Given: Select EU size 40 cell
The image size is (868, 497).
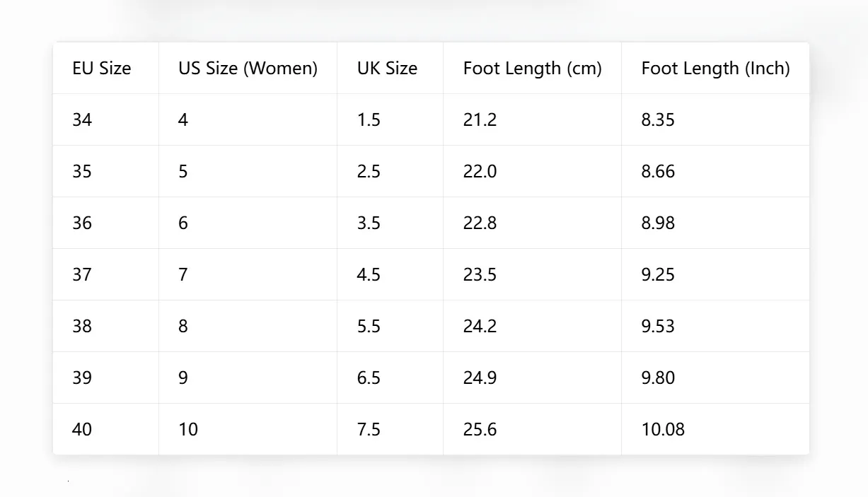Looking at the screenshot, I should coord(106,429).
